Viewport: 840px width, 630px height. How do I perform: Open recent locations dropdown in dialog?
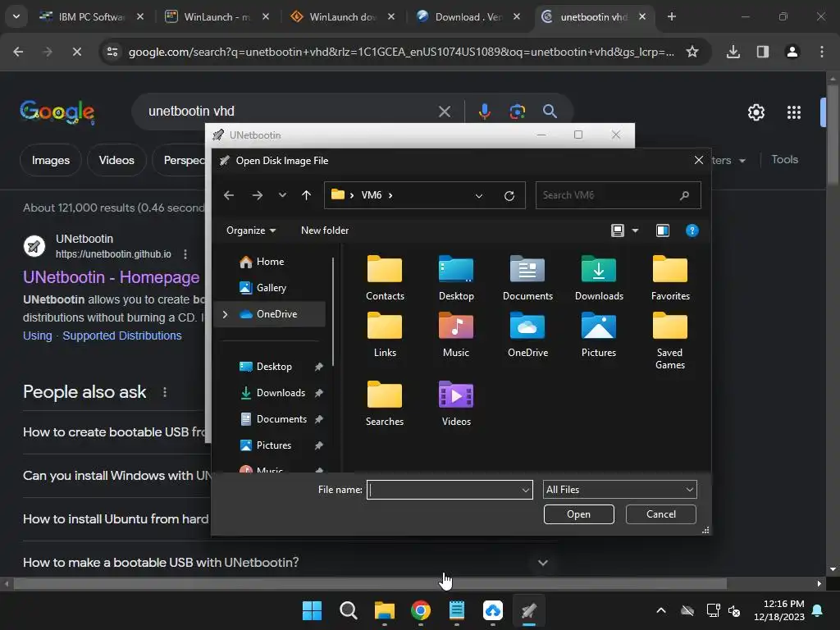pyautogui.click(x=282, y=195)
